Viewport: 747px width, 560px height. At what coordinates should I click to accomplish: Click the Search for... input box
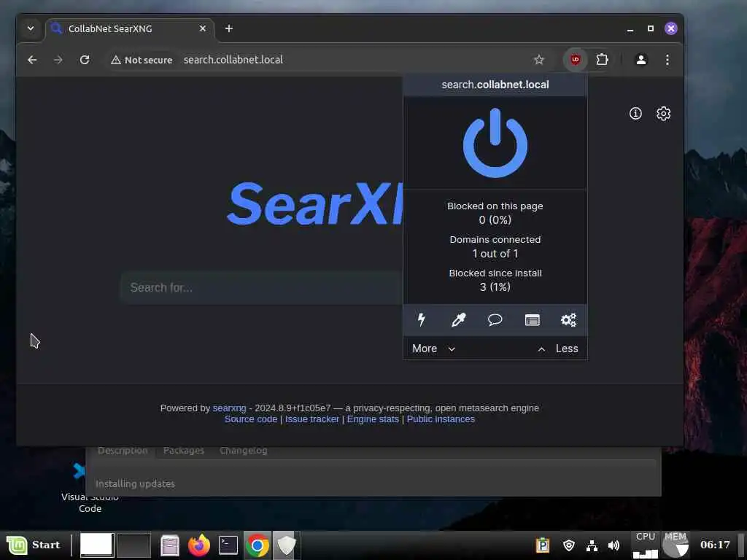pos(261,287)
